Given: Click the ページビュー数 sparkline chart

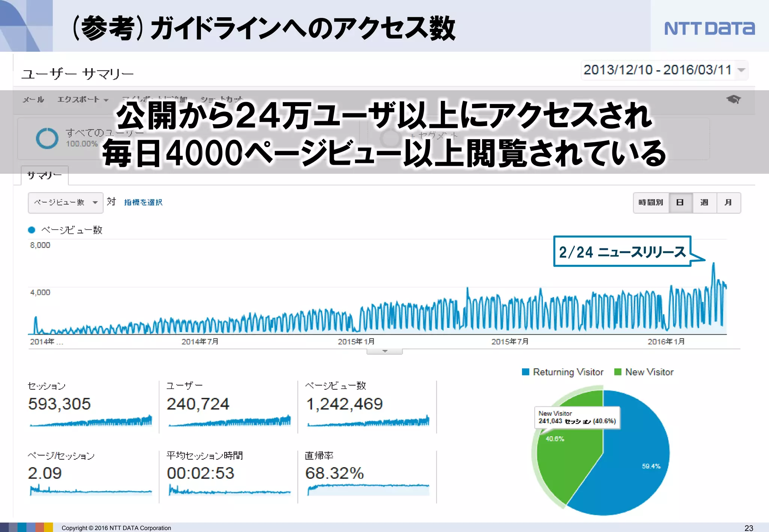Looking at the screenshot, I should [x=368, y=421].
